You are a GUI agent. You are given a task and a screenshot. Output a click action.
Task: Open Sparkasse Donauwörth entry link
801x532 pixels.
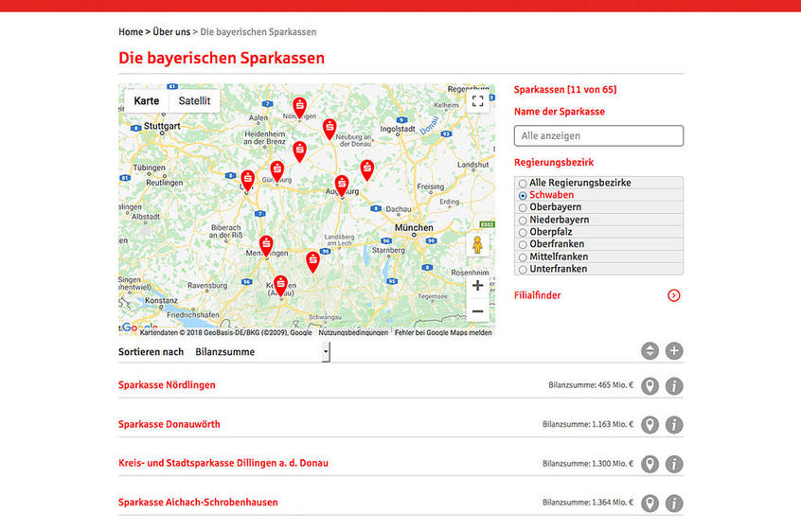tap(169, 424)
